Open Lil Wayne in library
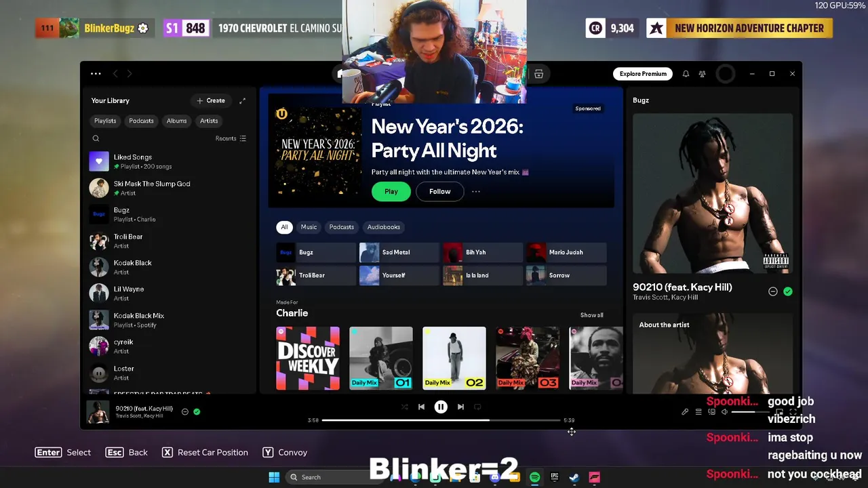 click(170, 293)
